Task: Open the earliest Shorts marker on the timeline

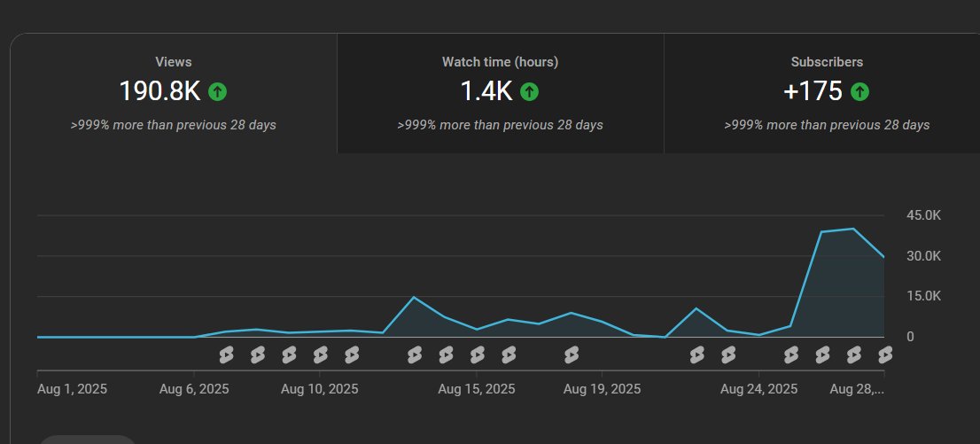Action: (x=226, y=356)
